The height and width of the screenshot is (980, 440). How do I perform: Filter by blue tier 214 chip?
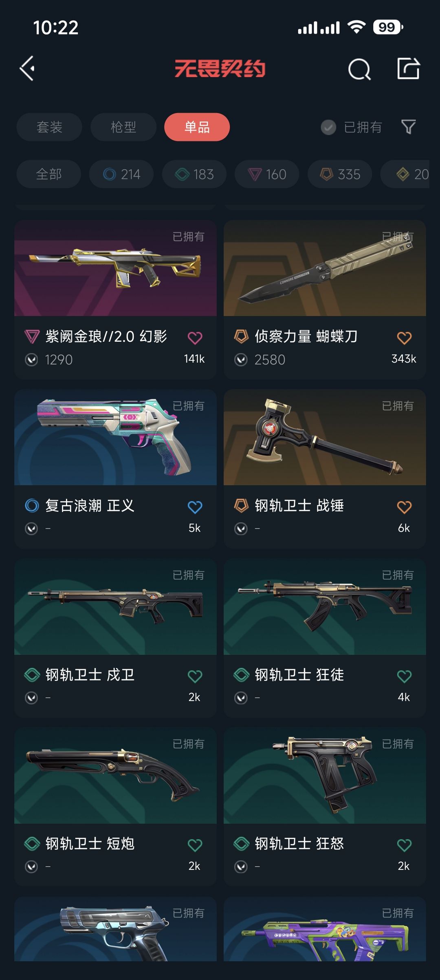121,174
